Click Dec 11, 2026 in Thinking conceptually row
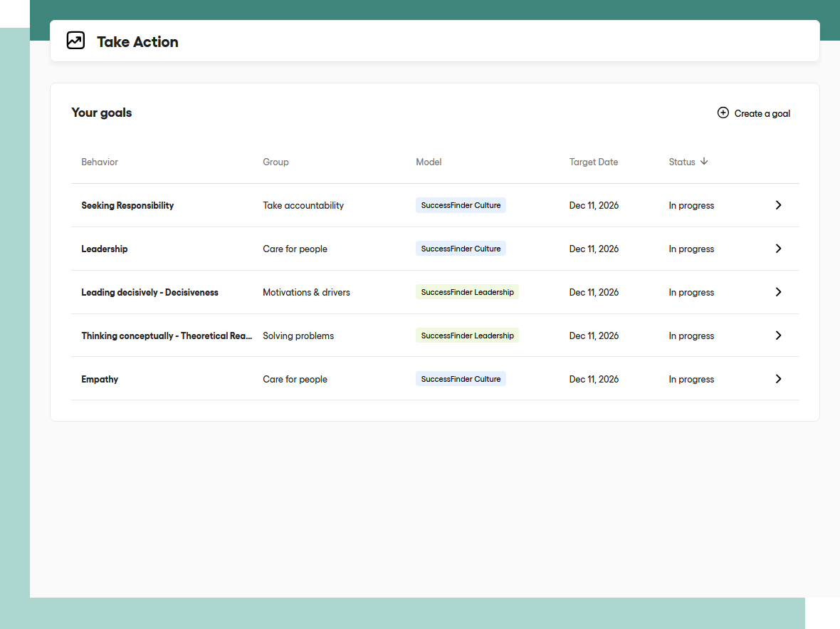The image size is (840, 629). pos(594,336)
